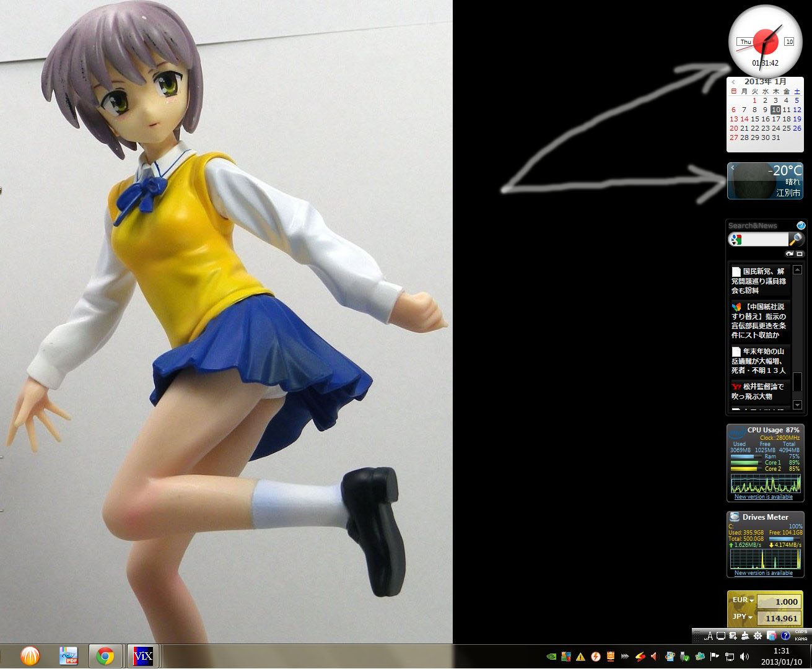812x669 pixels.
Task: Open headline starting with 松井監督論で
Action: 759,391
